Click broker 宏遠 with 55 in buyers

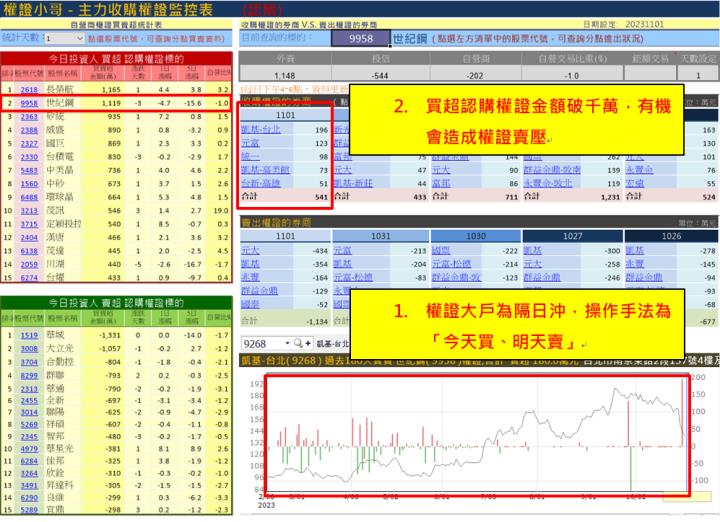(635, 183)
